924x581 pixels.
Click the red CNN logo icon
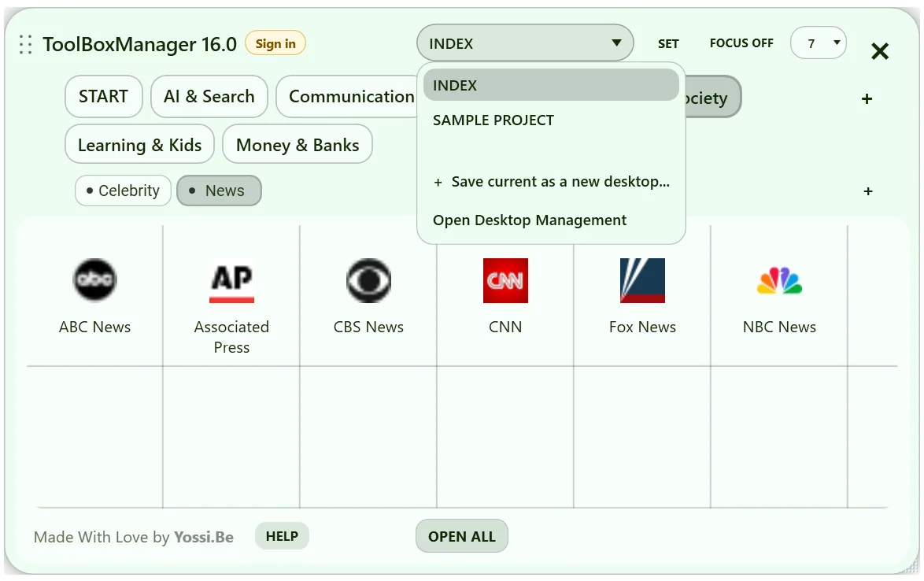coord(505,280)
